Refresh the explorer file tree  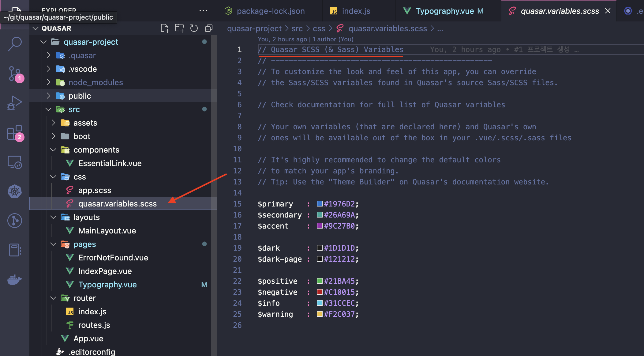[x=194, y=28]
